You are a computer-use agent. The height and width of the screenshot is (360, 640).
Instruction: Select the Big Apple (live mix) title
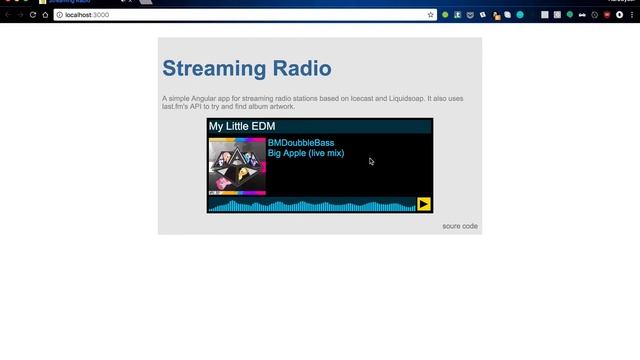[x=306, y=153]
